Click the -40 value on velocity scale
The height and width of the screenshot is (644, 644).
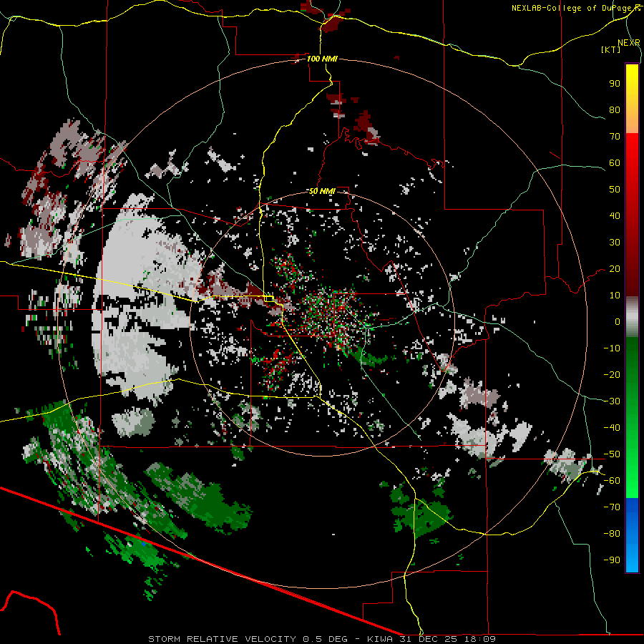tap(612, 428)
